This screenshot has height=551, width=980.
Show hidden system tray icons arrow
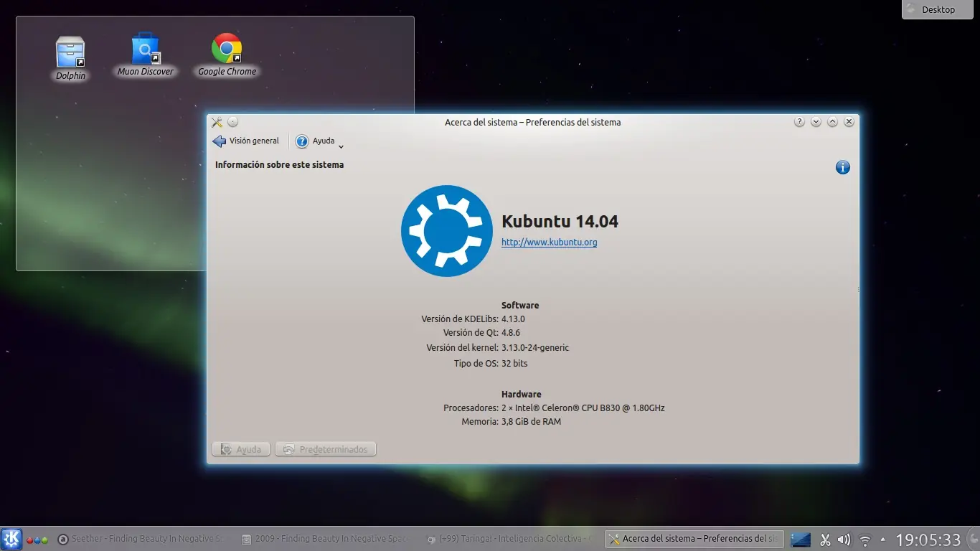click(883, 540)
